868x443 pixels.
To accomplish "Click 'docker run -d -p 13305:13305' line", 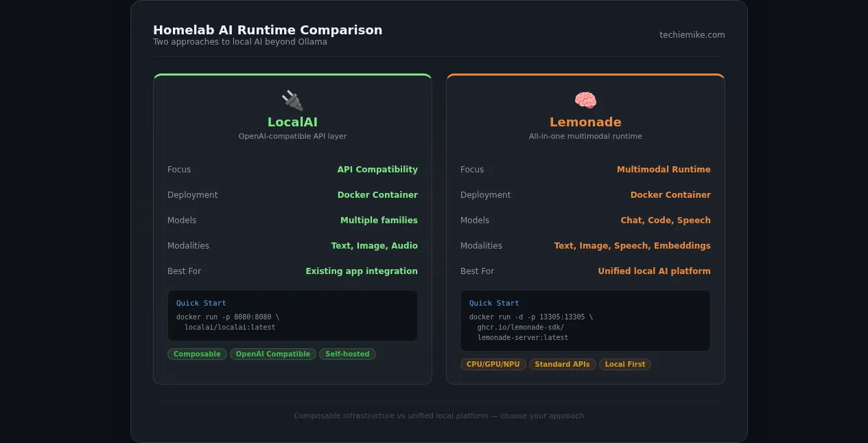I will tap(531, 317).
